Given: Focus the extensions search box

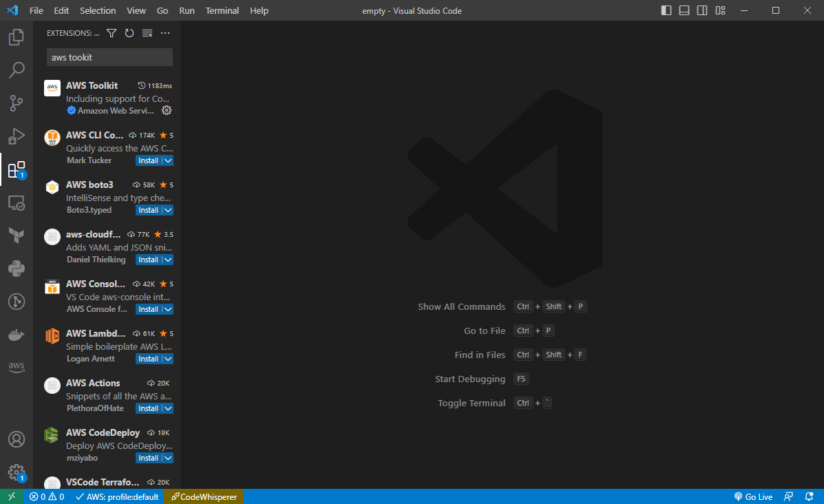Looking at the screenshot, I should [109, 57].
